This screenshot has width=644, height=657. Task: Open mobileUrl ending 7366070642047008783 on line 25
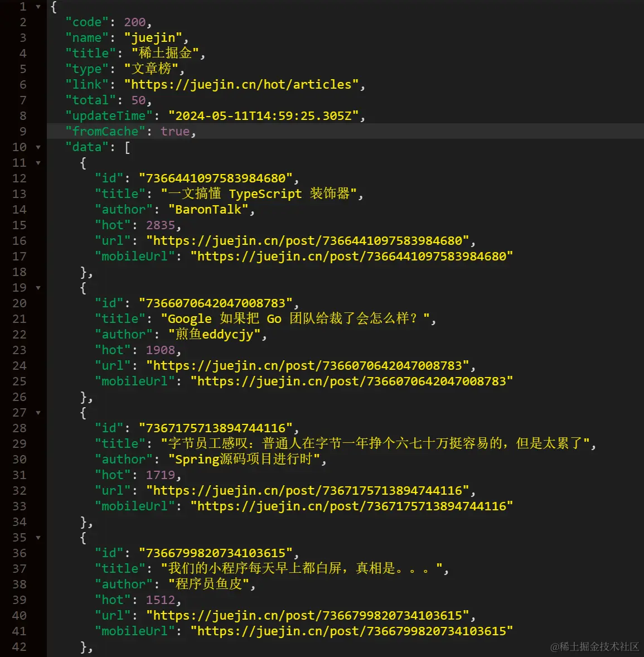tap(351, 381)
